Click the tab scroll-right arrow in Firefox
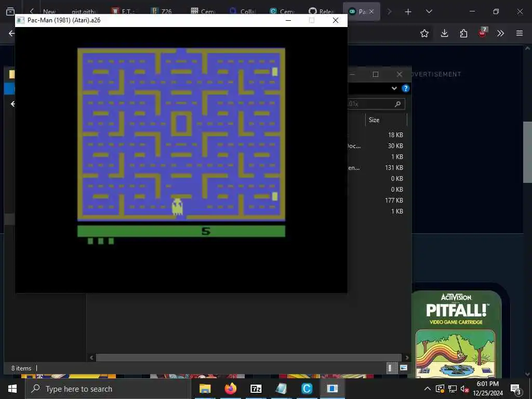 tap(390, 11)
